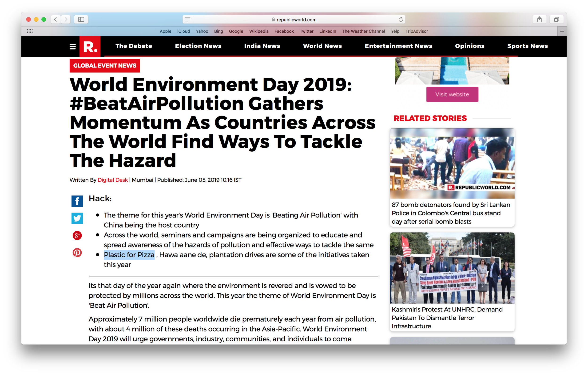Open The Weather Channel bookmark
588x375 pixels.
(363, 31)
